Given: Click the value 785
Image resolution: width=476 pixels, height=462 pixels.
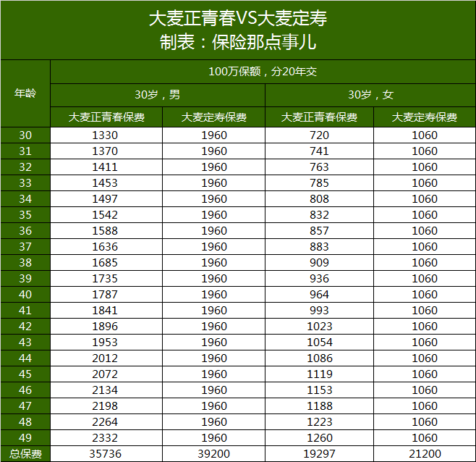Looking at the screenshot, I should click(319, 182).
